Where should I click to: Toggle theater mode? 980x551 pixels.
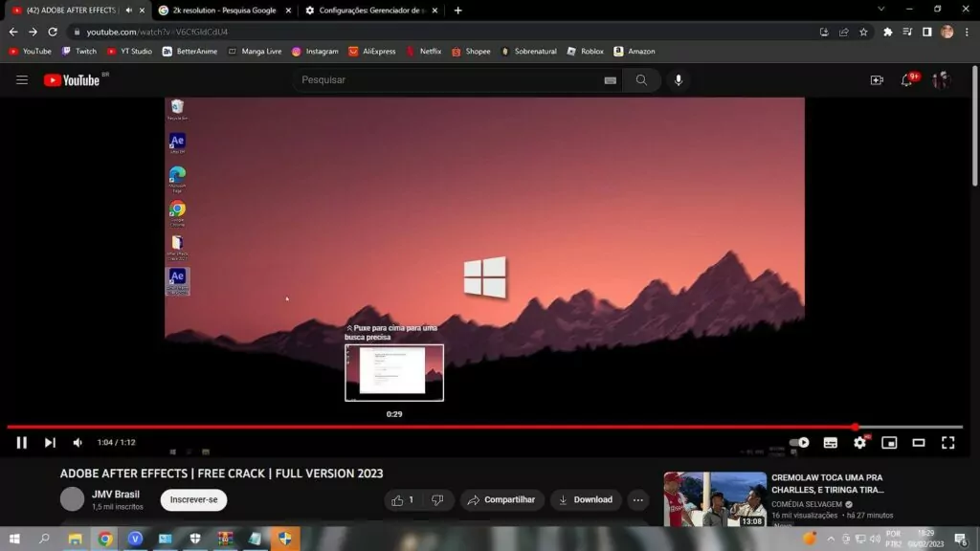pyautogui.click(x=919, y=442)
